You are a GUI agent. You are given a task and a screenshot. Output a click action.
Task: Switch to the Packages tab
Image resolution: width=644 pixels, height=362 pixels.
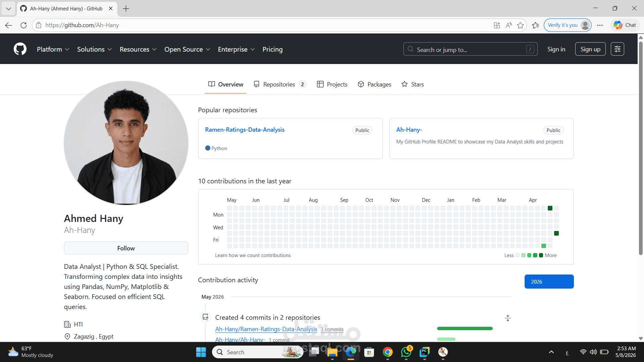point(374,84)
